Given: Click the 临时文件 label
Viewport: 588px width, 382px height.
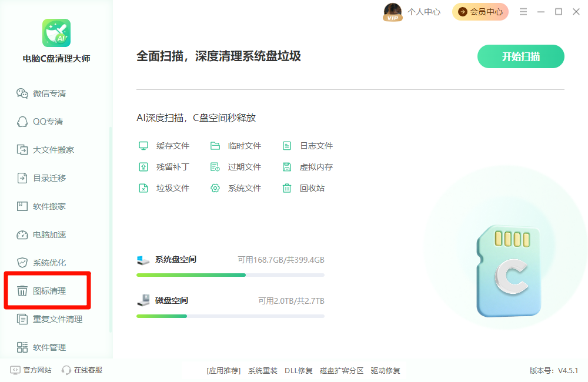Looking at the screenshot, I should (244, 146).
